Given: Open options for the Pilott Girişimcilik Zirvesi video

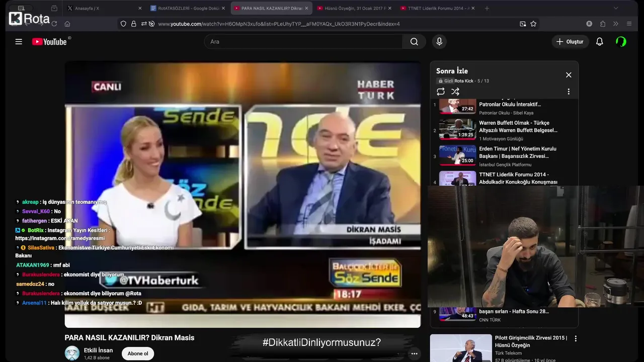Looking at the screenshot, I should click(x=576, y=339).
